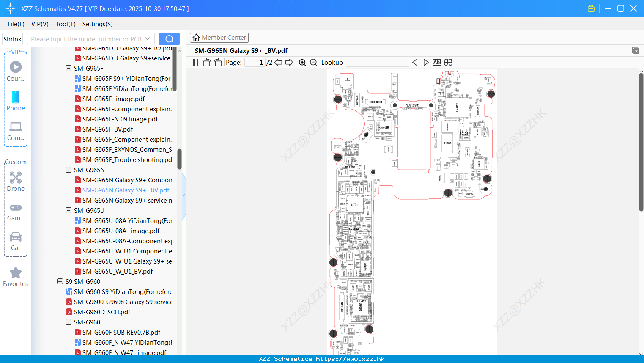
Task: Click the binoculars search icon
Action: click(x=448, y=62)
